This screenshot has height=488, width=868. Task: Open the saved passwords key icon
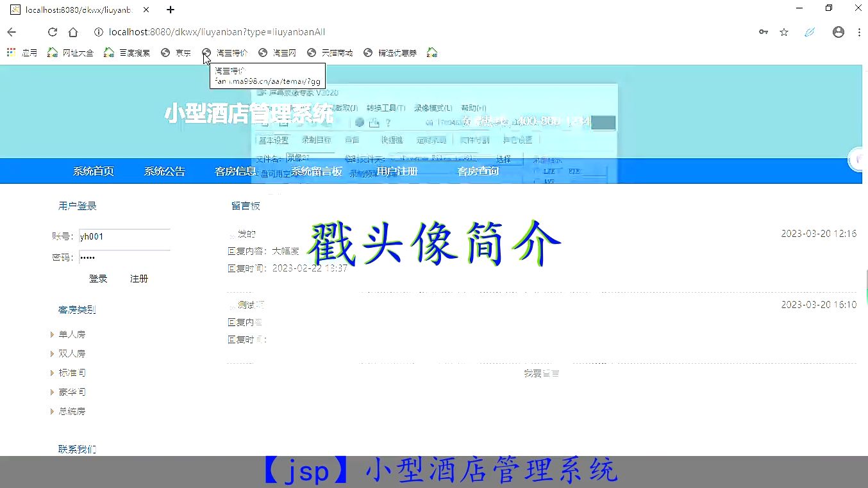coord(764,32)
